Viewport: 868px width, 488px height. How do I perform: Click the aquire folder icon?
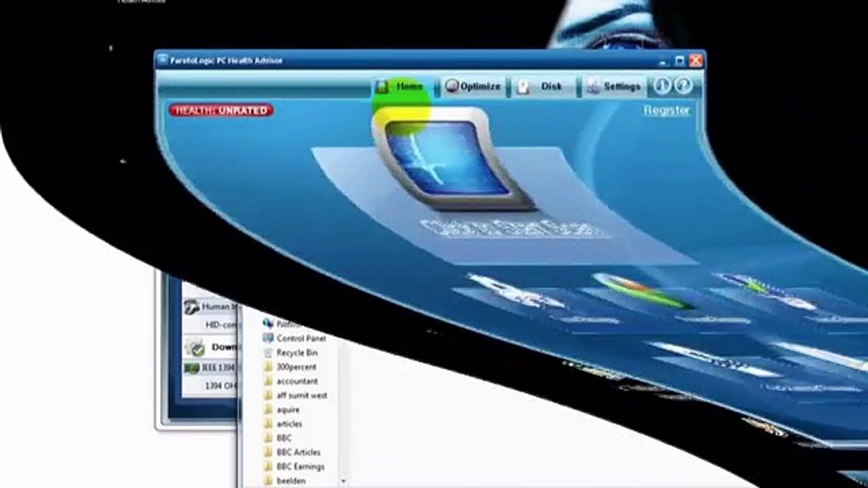tap(267, 409)
